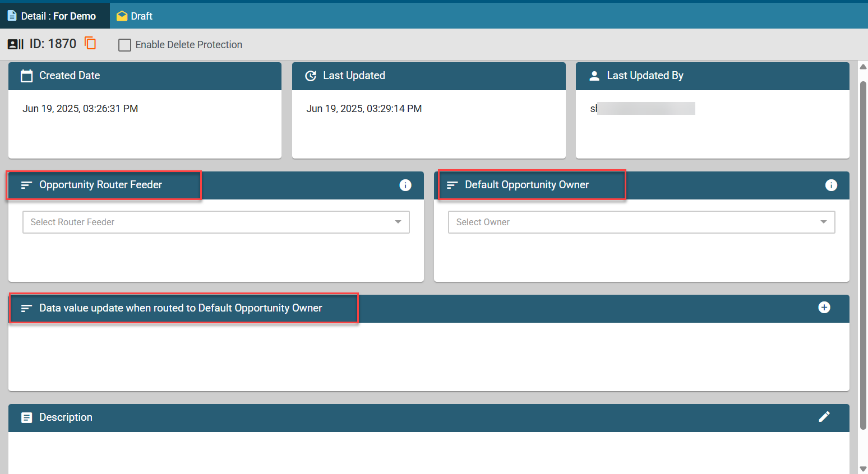This screenshot has height=474, width=868.
Task: Switch to the Draft tab
Action: tap(135, 16)
